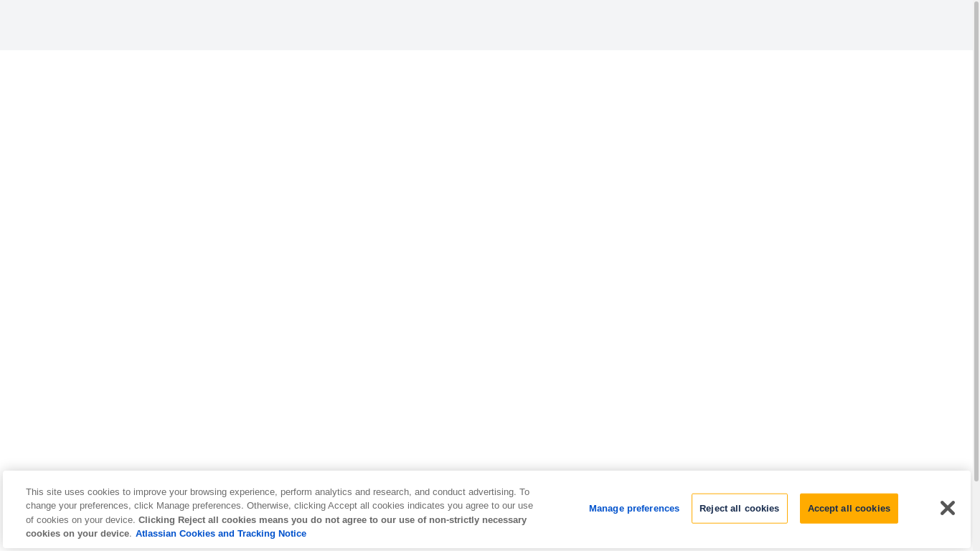Screen dimensions: 980x551
Task: Open Atlassian Cookies and Tracking Notice link
Action: tap(221, 533)
